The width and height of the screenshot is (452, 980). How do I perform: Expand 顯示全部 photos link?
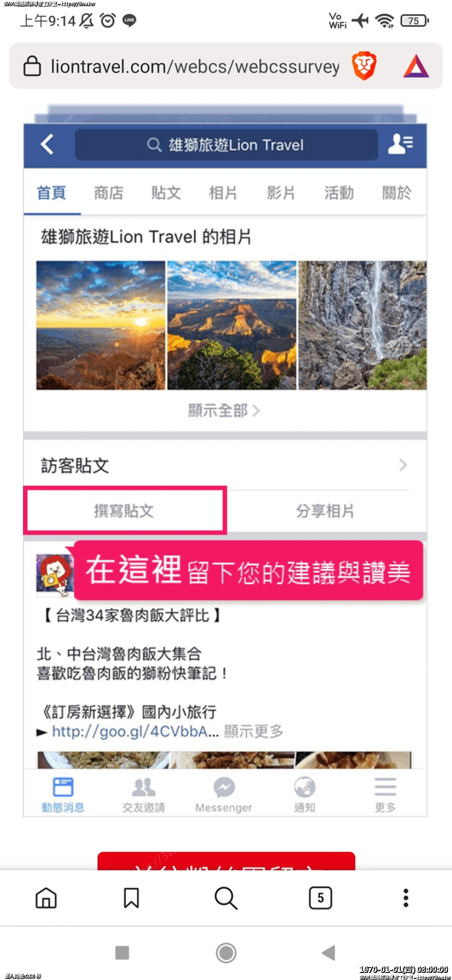(224, 410)
